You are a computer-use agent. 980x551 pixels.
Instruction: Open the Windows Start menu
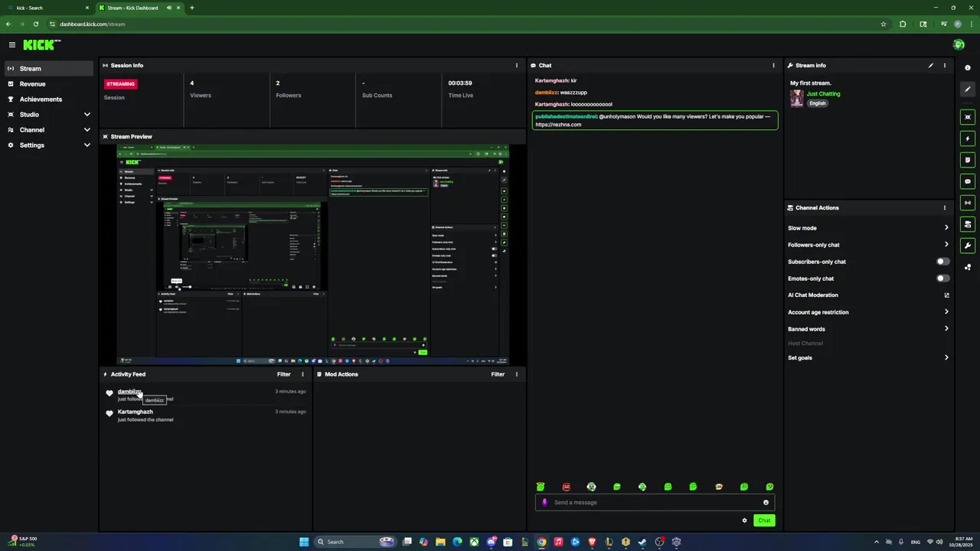click(304, 542)
